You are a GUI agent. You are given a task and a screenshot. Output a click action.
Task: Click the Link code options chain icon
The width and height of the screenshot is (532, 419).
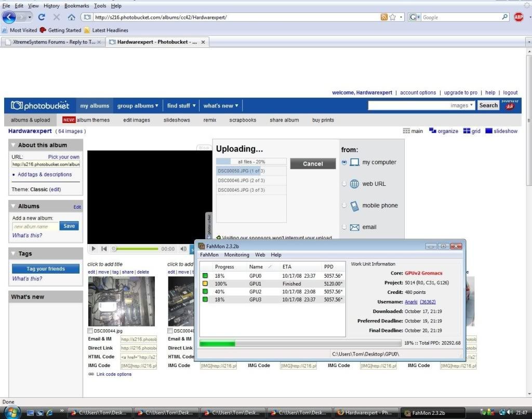(91, 374)
